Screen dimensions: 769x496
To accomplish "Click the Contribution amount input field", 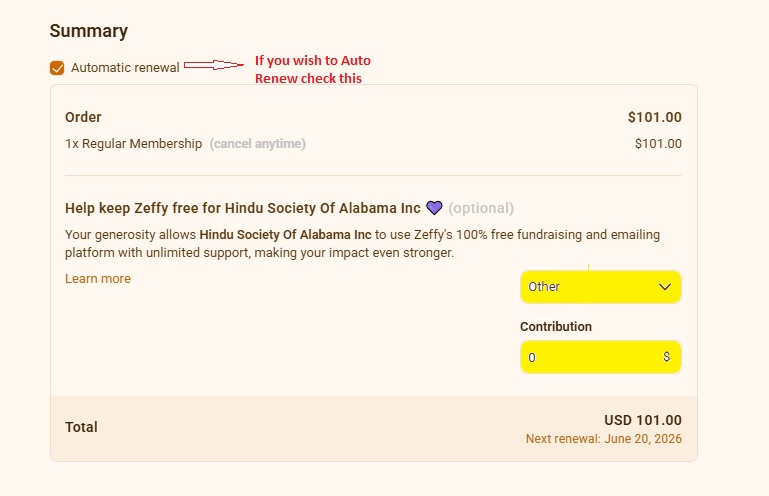I will pos(601,357).
